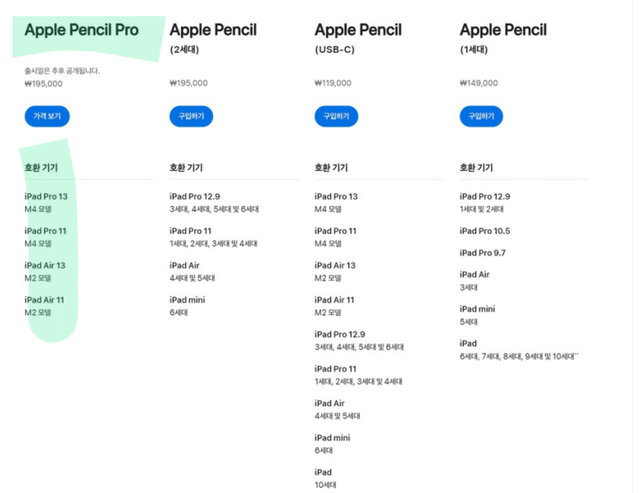Open the Apple Pencil (1세대) title
640x493 pixels.
pyautogui.click(x=503, y=31)
